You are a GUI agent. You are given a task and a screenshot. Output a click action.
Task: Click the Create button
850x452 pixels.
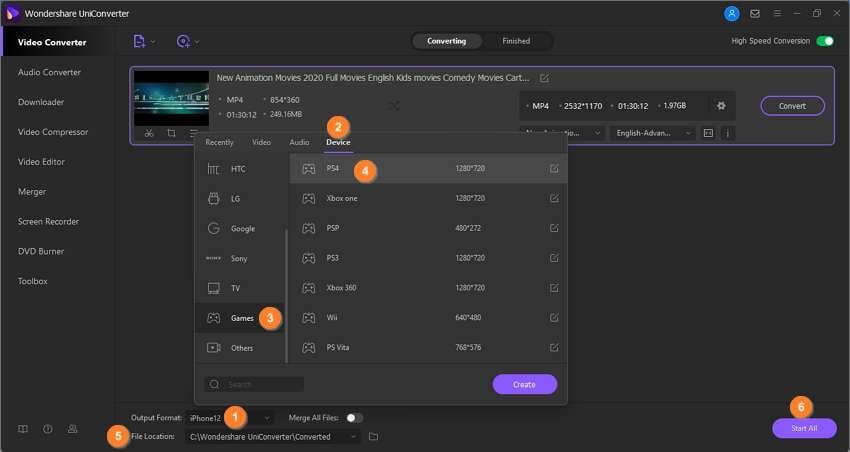[524, 384]
